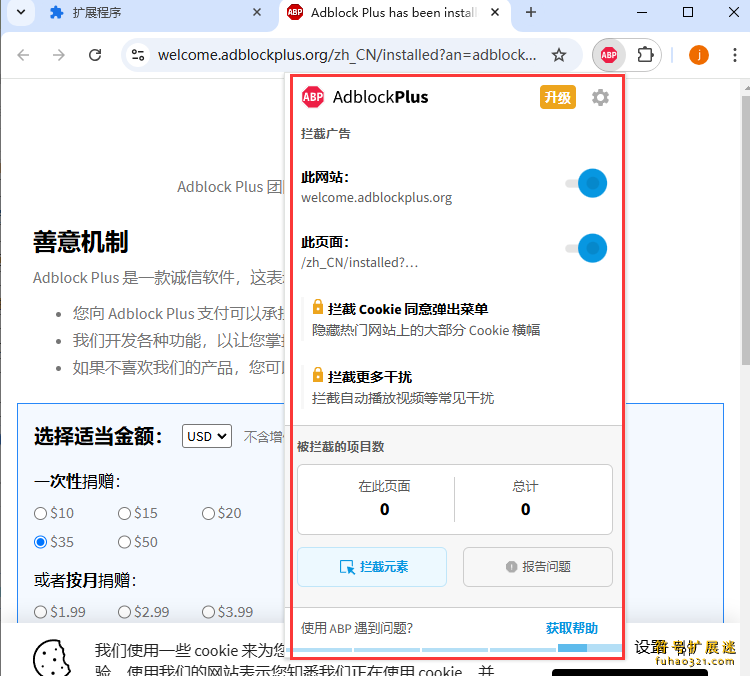Toggle ad blocking for 此网站
The width and height of the screenshot is (750, 676).
pos(586,183)
